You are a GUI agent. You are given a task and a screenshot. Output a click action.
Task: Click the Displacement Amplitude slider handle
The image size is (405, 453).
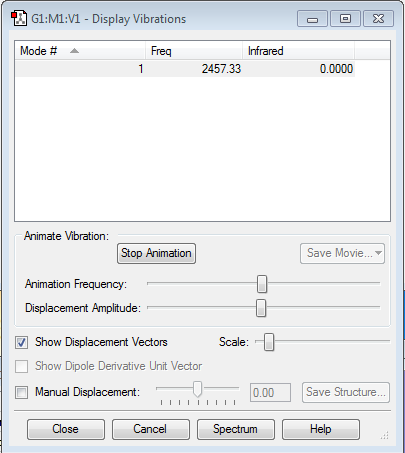pos(261,308)
